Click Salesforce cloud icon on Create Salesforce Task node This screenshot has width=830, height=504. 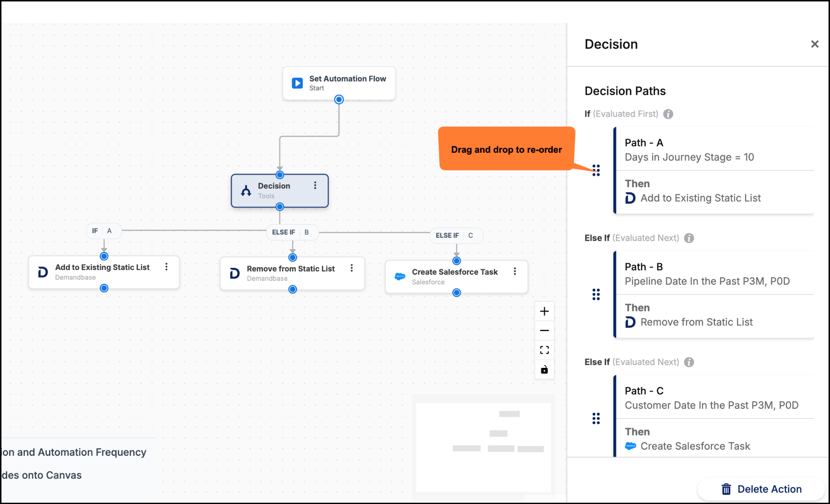coord(400,277)
